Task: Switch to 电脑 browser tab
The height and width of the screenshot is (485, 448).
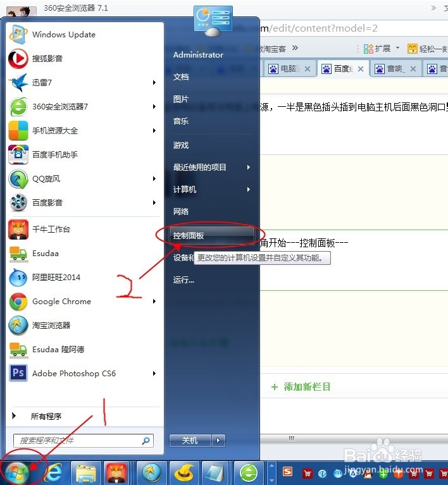Action: (289, 69)
